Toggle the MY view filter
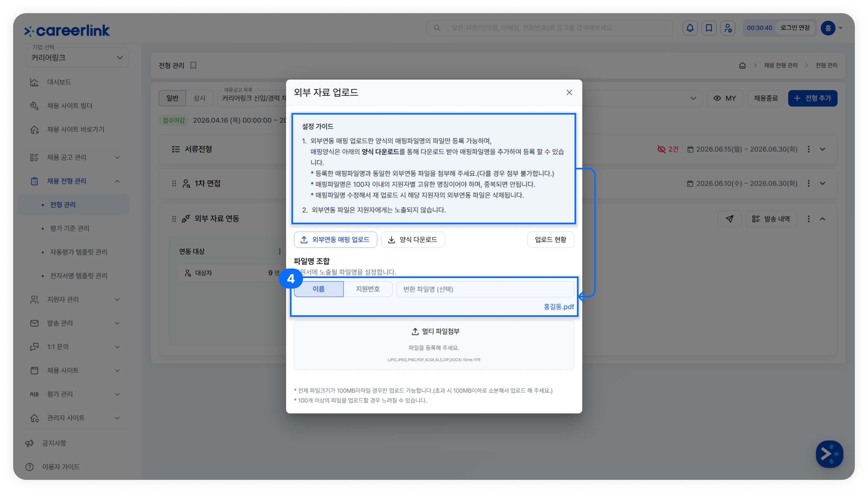The height and width of the screenshot is (493, 868). coord(725,99)
